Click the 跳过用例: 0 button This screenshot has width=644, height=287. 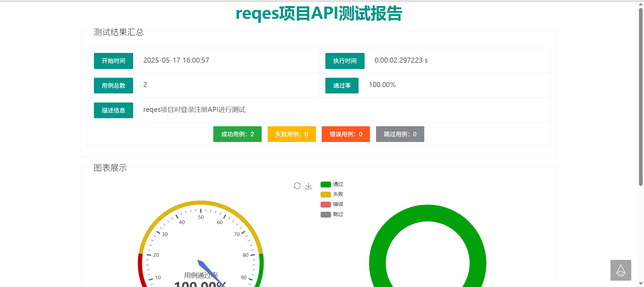[x=400, y=134]
